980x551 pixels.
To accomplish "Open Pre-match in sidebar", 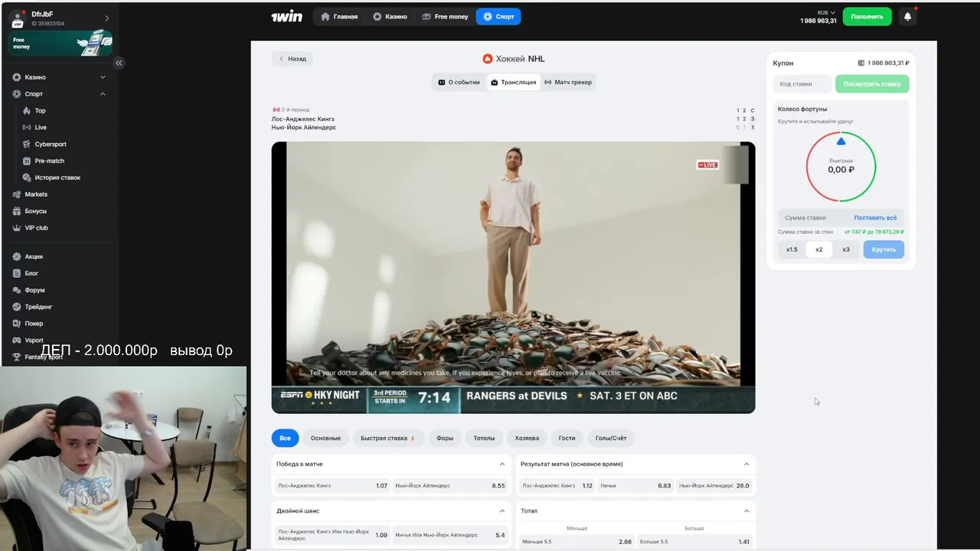I will coord(49,161).
